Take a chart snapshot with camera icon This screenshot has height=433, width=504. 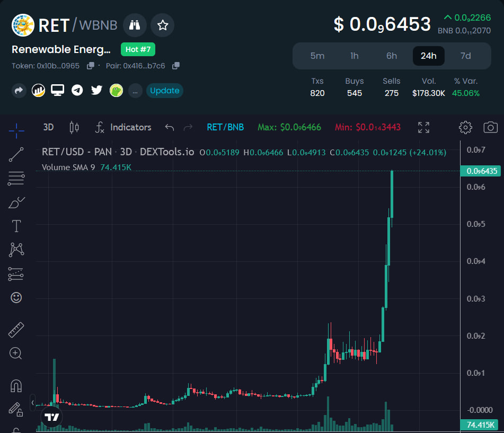(x=491, y=127)
